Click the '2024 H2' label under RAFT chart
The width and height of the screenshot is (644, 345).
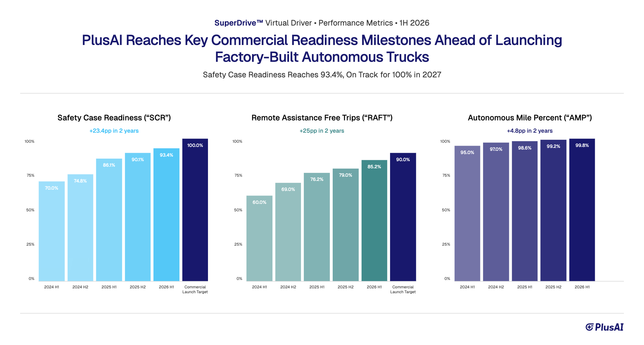(x=288, y=287)
